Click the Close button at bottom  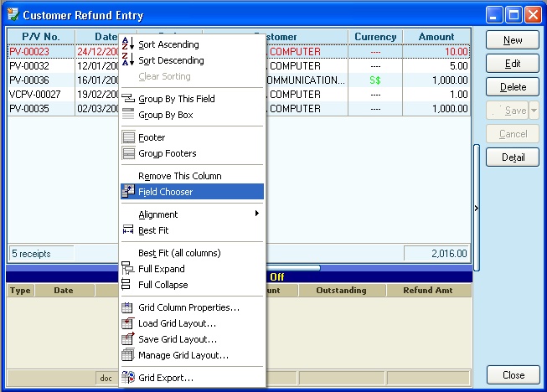pyautogui.click(x=513, y=375)
